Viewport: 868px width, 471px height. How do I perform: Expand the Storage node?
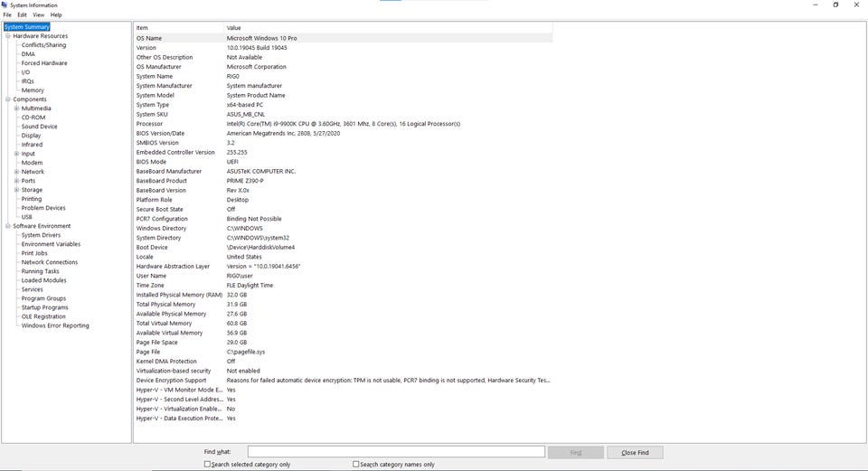click(16, 190)
